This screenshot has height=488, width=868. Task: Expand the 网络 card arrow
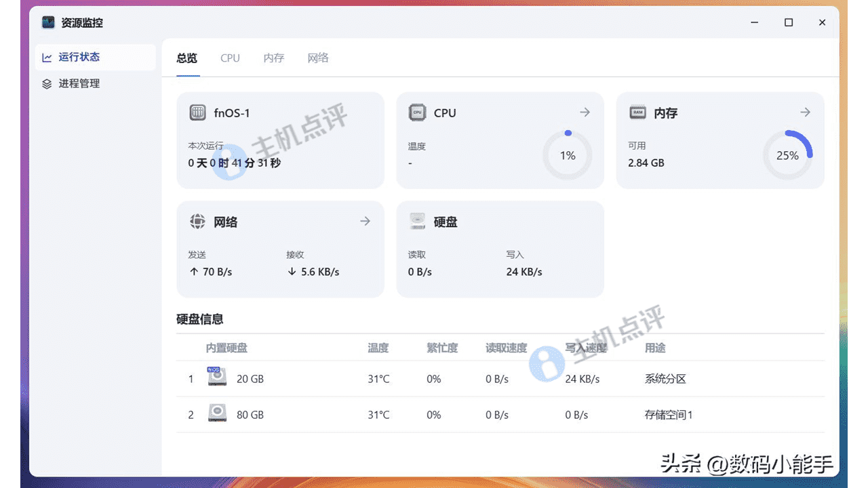[365, 221]
